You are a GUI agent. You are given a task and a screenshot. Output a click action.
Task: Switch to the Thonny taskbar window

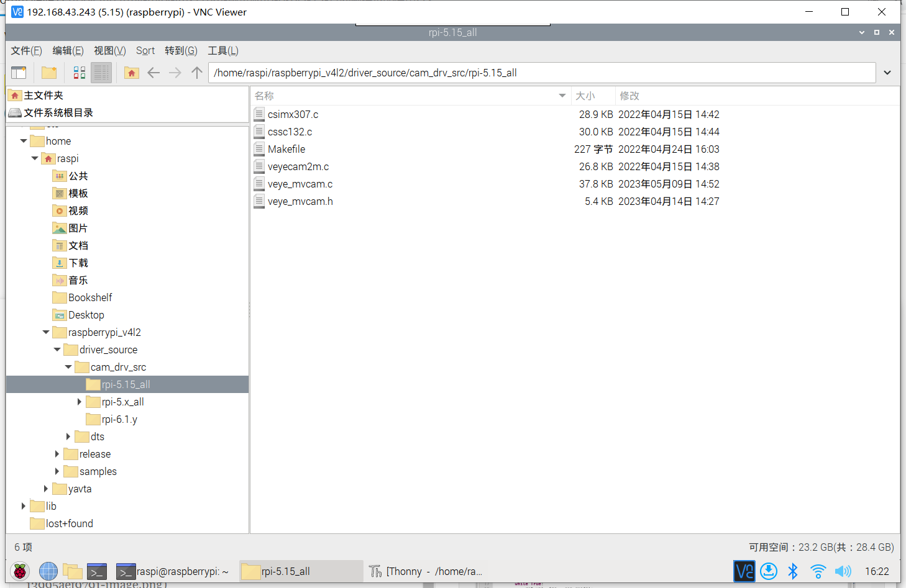point(426,571)
